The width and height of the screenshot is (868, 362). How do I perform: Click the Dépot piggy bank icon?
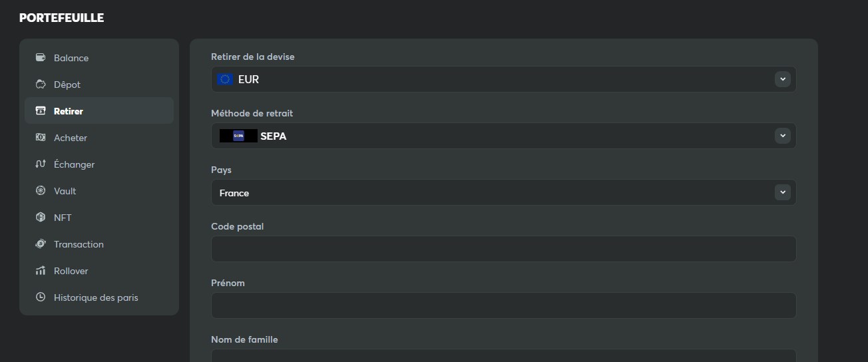[x=41, y=85]
